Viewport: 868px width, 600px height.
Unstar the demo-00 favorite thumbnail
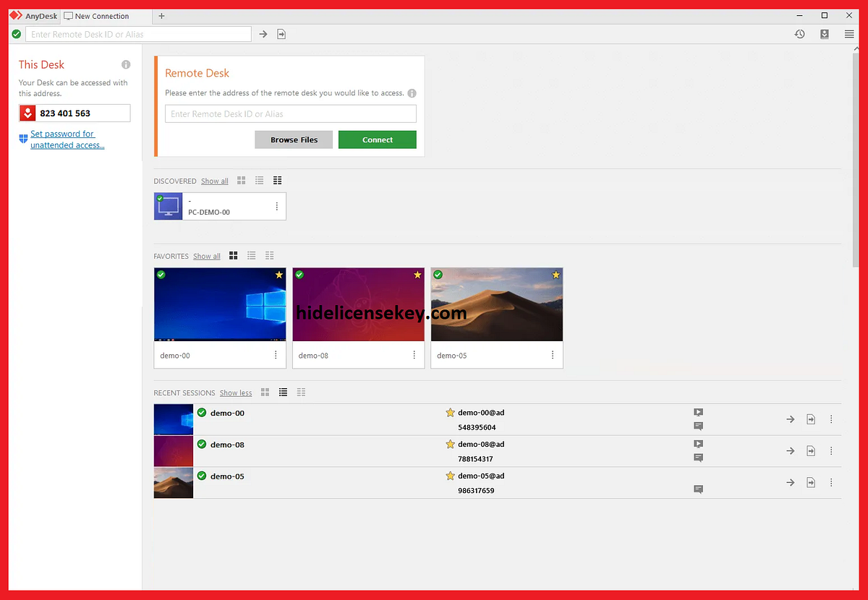tap(278, 275)
